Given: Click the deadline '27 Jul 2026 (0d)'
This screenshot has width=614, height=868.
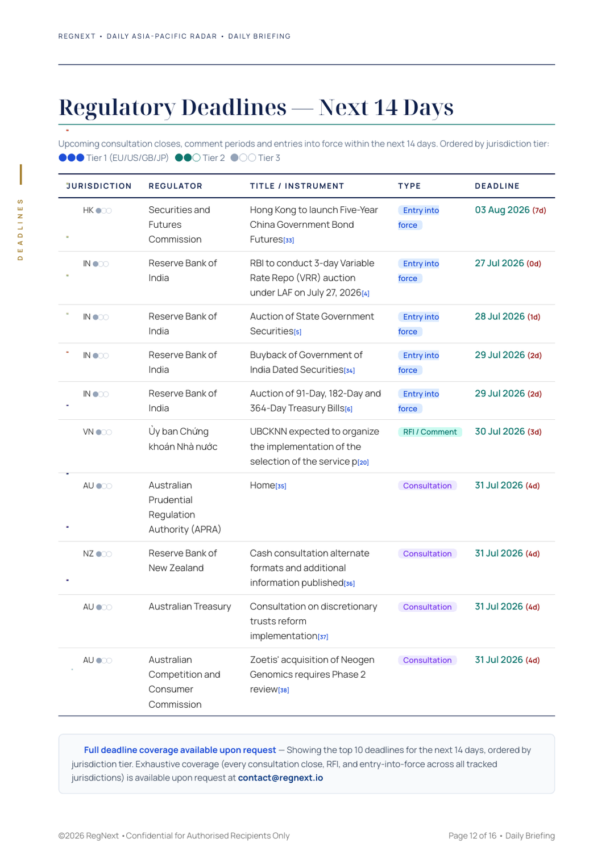Looking at the screenshot, I should coord(508,264).
